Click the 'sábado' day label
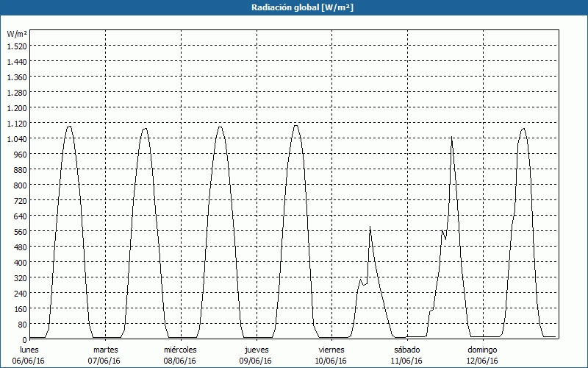Screen dimensions: 588x368 tap(407, 350)
